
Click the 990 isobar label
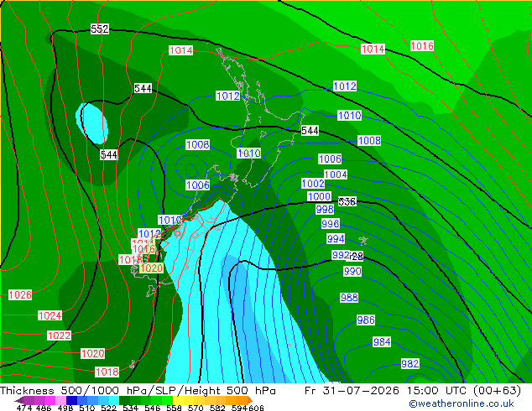pyautogui.click(x=352, y=271)
